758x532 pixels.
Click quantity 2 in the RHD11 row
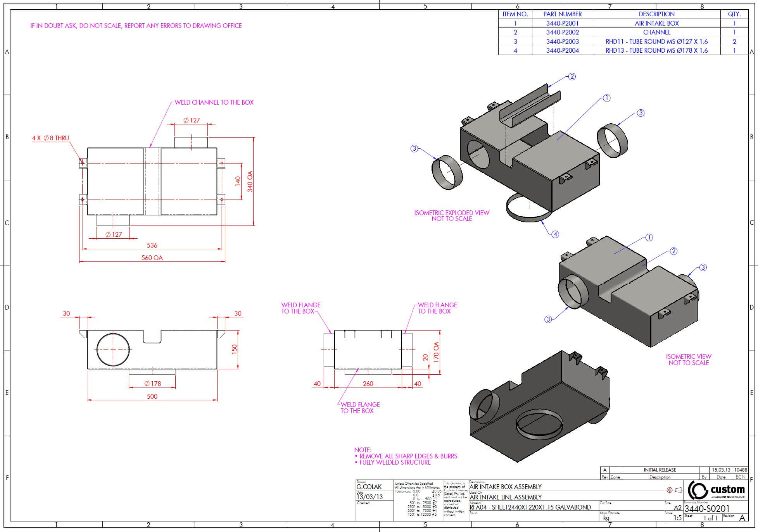734,41
